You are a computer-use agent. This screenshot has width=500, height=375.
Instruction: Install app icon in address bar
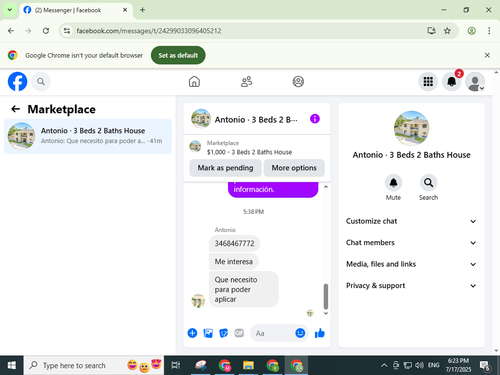tap(432, 31)
